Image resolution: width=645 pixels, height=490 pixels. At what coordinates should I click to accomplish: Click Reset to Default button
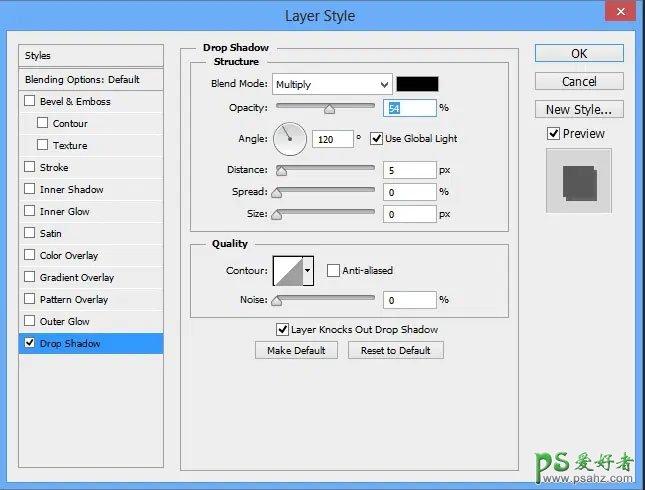[396, 350]
